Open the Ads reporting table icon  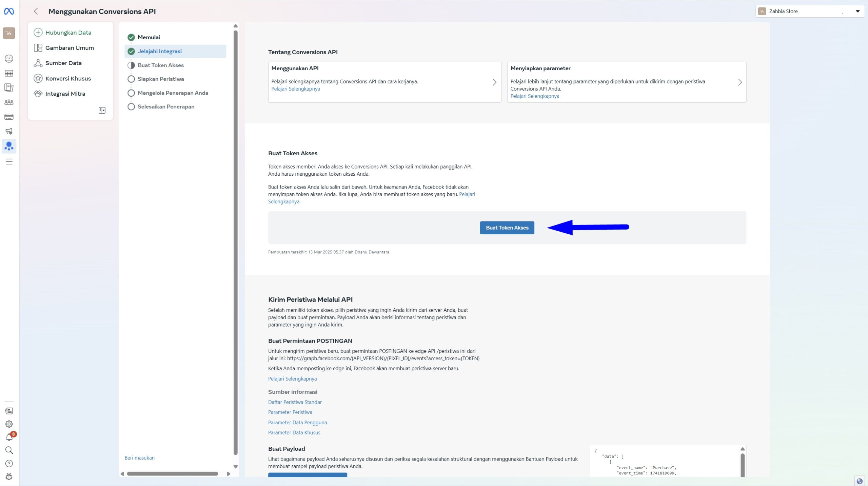(9, 73)
